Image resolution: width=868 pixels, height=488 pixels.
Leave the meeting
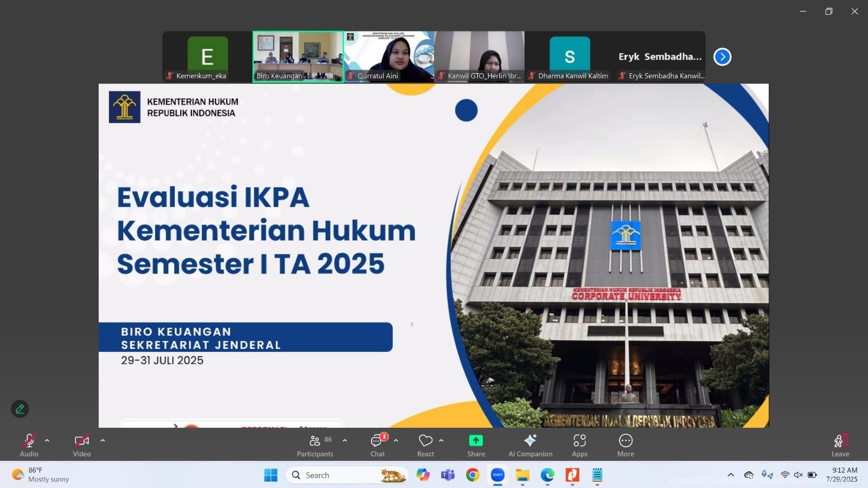(840, 445)
